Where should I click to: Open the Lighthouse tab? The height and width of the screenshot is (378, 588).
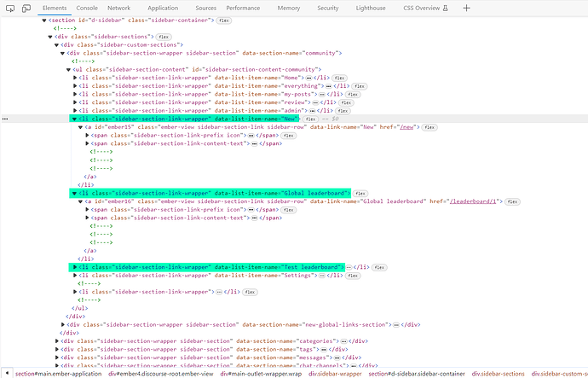click(x=371, y=8)
